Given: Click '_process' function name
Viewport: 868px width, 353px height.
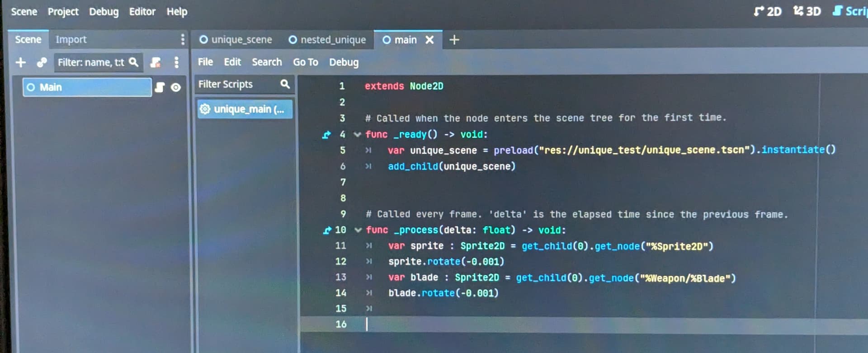Looking at the screenshot, I should click(416, 230).
